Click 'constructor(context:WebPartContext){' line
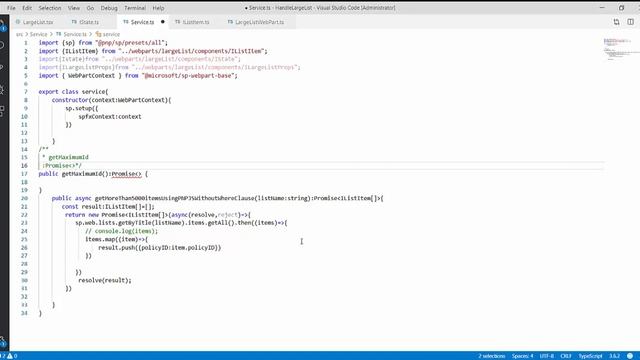 (x=111, y=100)
